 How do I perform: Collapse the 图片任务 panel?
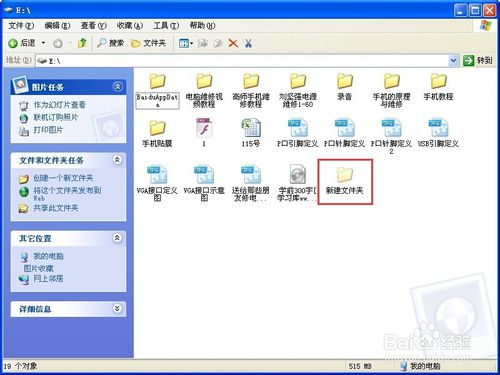point(117,87)
